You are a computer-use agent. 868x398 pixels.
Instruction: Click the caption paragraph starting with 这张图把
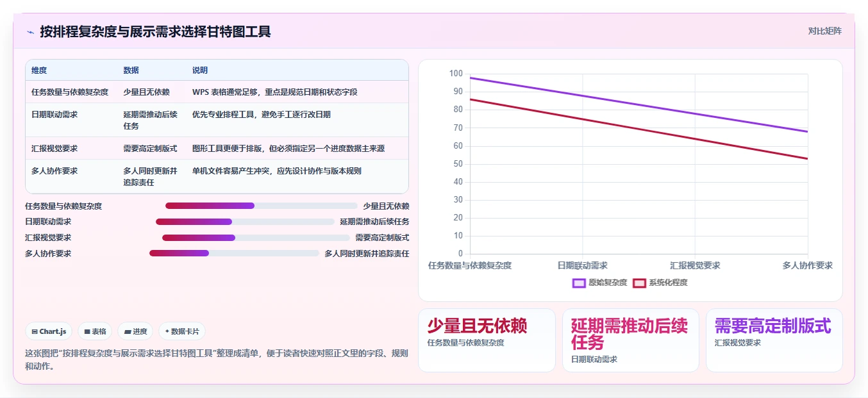point(217,360)
